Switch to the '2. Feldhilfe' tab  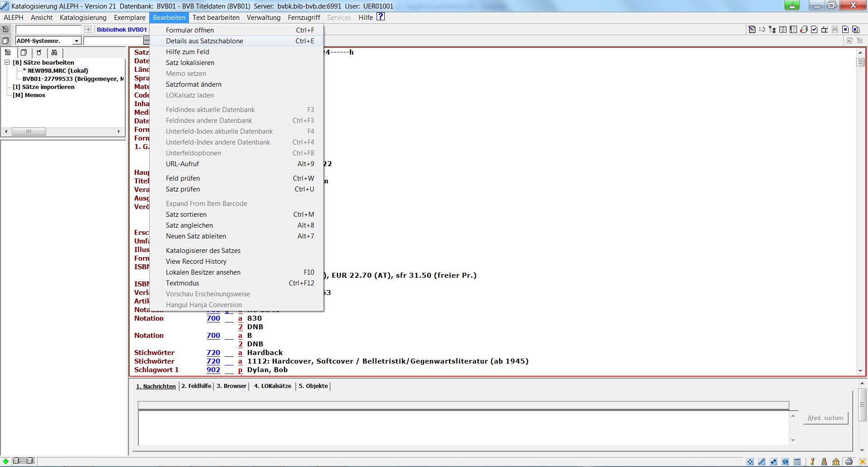coord(196,386)
